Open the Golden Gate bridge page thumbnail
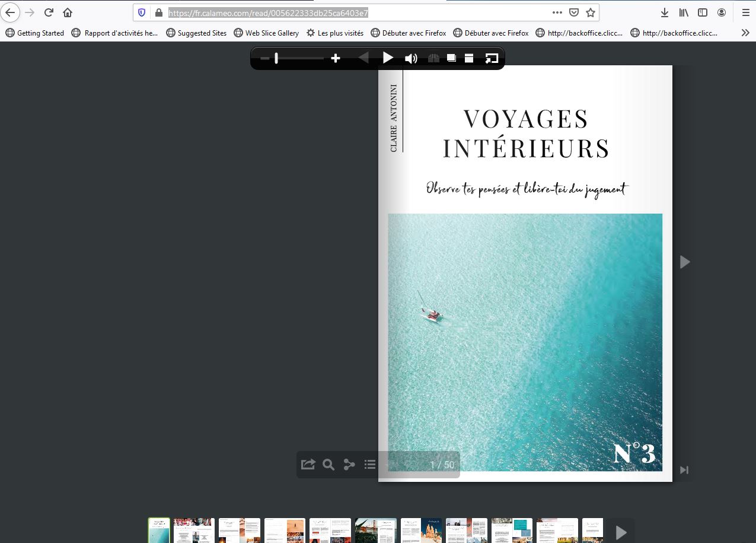This screenshot has width=756, height=543. coord(375,530)
